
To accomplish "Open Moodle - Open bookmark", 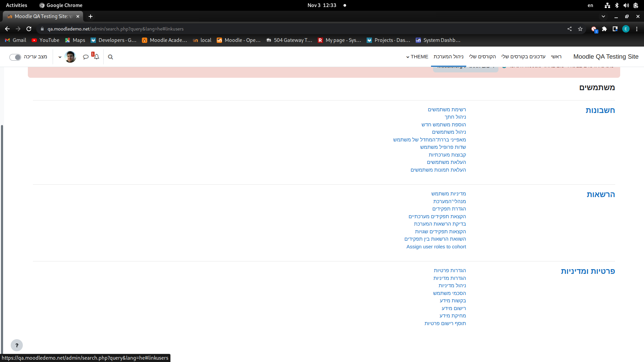I will pos(238,40).
